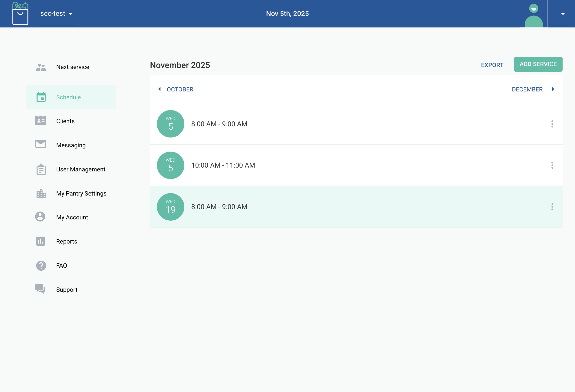Click the Schedule calendar icon

(41, 97)
